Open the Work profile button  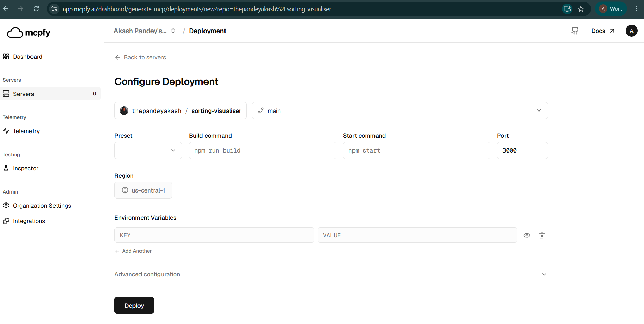click(611, 9)
